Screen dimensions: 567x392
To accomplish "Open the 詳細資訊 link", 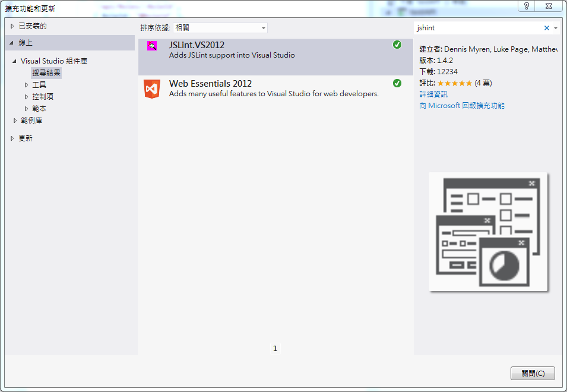I will 433,94.
